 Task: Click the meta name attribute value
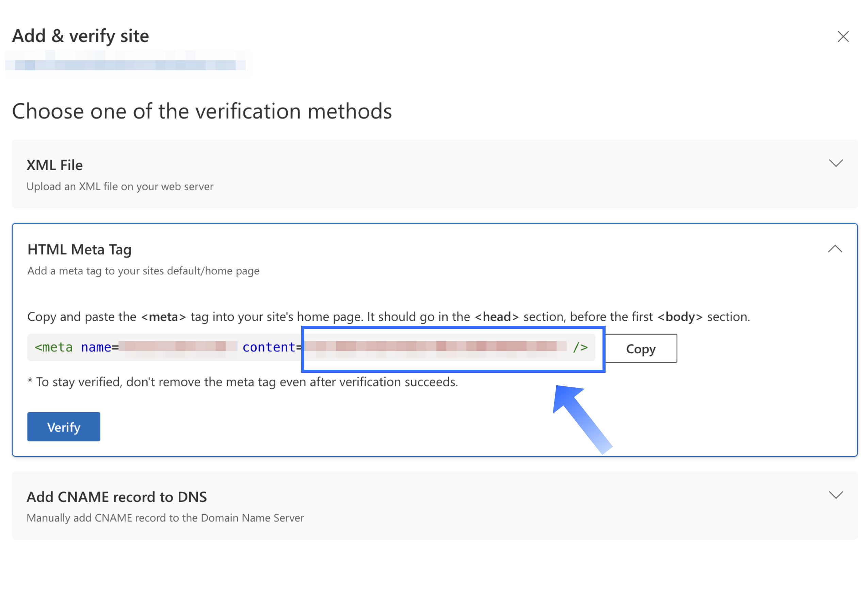tap(177, 347)
